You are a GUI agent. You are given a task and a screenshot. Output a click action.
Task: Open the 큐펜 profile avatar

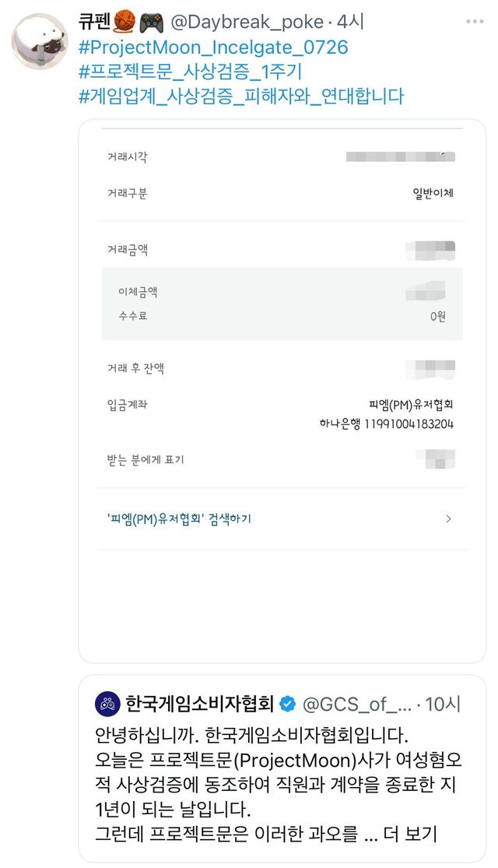coord(39,40)
